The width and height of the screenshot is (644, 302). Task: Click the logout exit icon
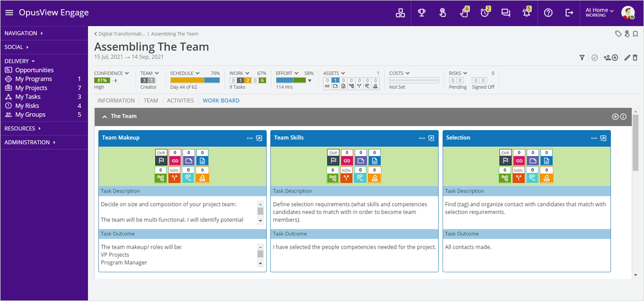pyautogui.click(x=569, y=13)
